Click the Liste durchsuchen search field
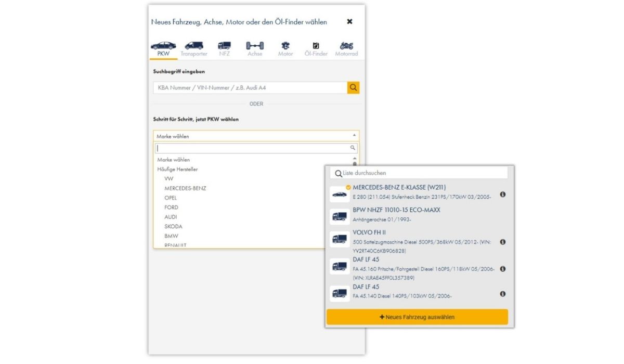 tap(421, 173)
